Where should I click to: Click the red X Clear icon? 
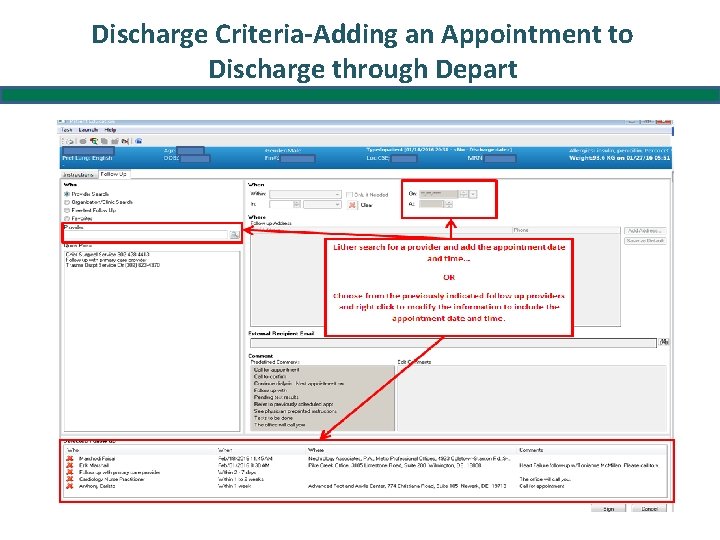352,205
